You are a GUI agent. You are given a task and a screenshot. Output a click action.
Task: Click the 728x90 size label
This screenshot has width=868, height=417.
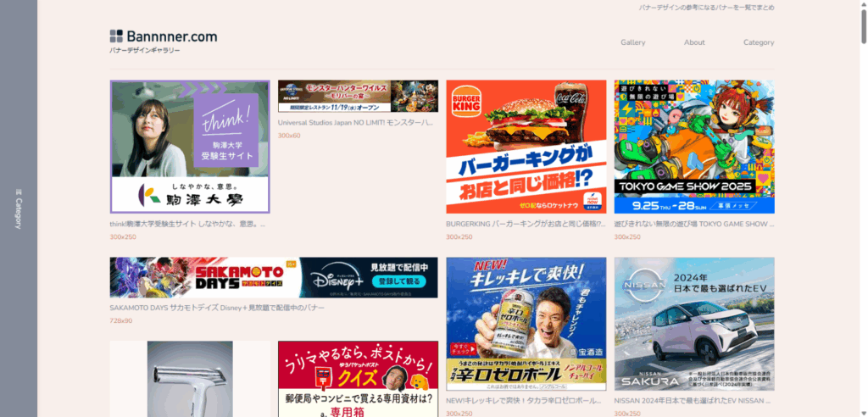click(x=120, y=321)
